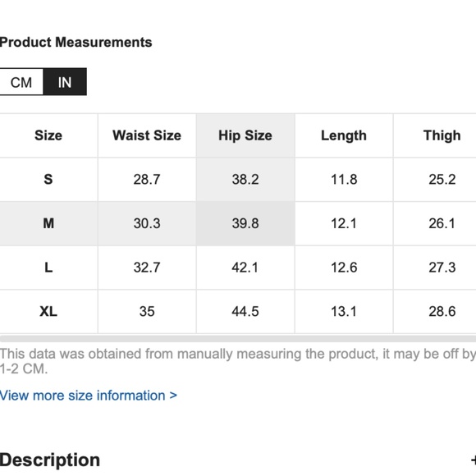This screenshot has height=476, width=476.
Task: Expand the Description section plus icon
Action: click(474, 460)
